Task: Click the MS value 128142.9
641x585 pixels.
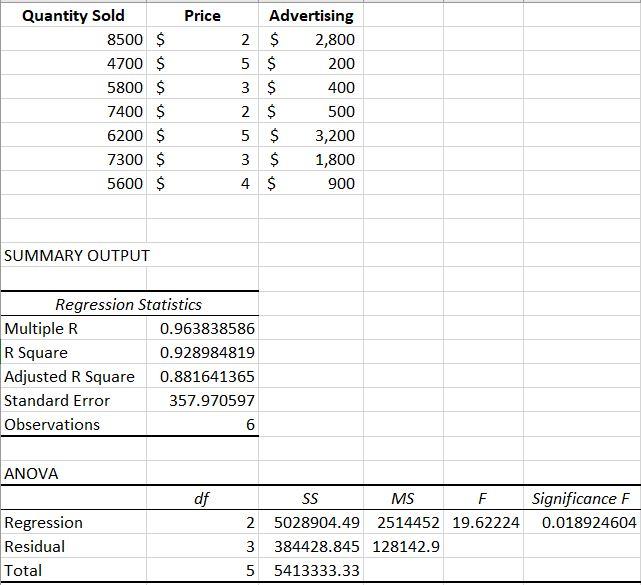Action: 403,546
